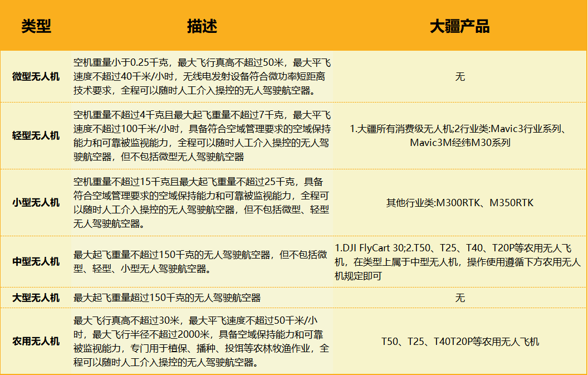Click the 农用无人机 description mentioning 30米

(202, 341)
